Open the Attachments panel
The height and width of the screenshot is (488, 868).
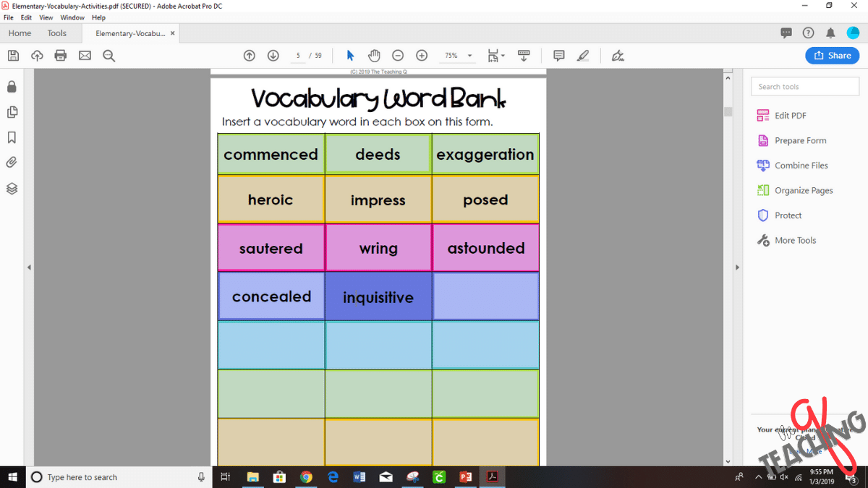point(11,162)
